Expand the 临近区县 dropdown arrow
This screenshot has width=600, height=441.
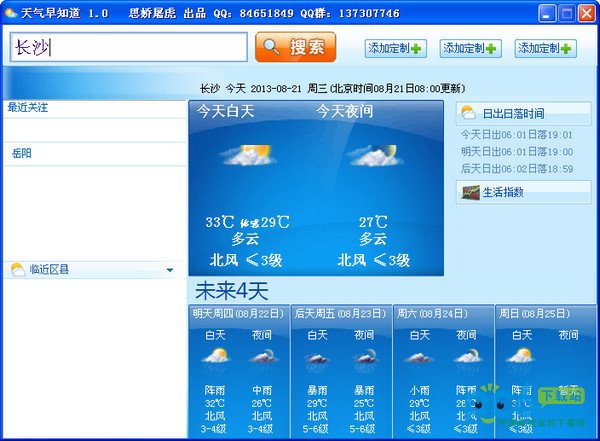click(170, 270)
